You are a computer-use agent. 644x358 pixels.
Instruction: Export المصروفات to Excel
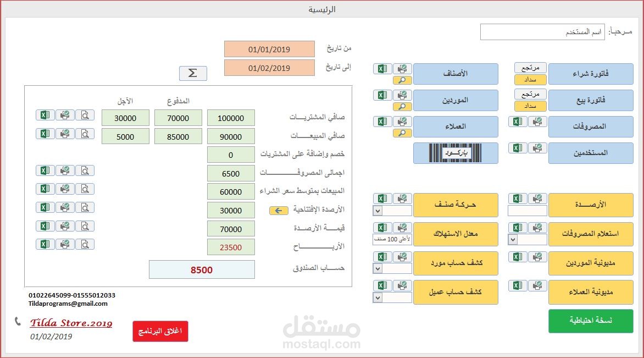[518, 121]
